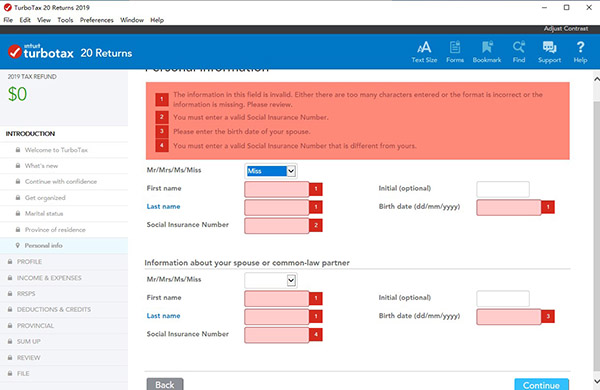
Task: Click your Last name link label
Action: coord(163,206)
